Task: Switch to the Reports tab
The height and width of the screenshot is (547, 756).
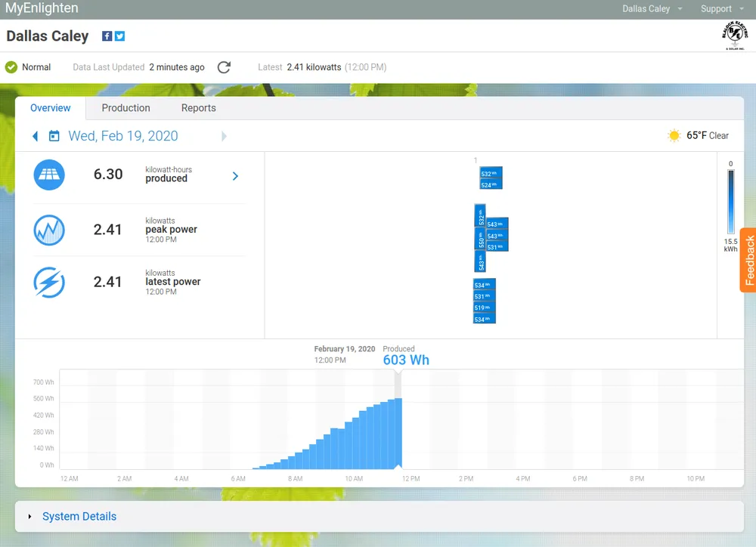Action: click(199, 108)
